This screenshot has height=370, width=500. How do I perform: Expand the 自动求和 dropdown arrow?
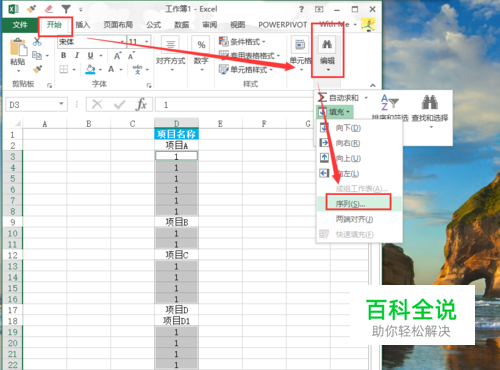pyautogui.click(x=366, y=98)
